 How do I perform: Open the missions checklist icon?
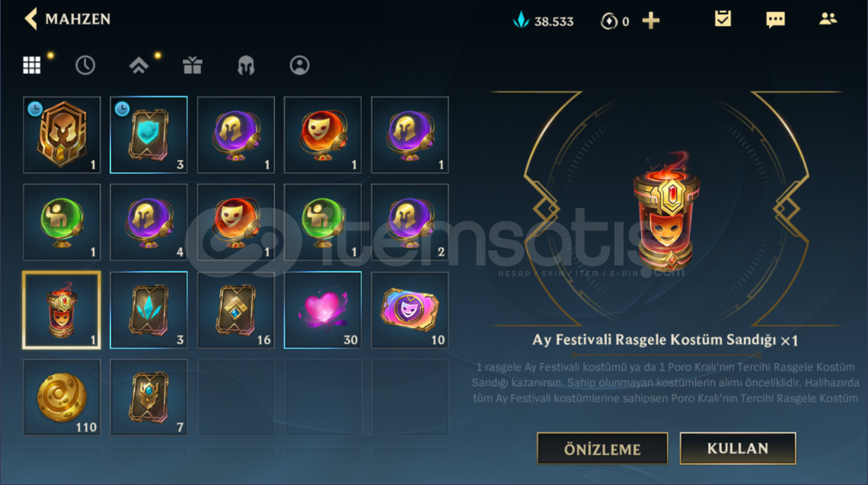pos(723,19)
